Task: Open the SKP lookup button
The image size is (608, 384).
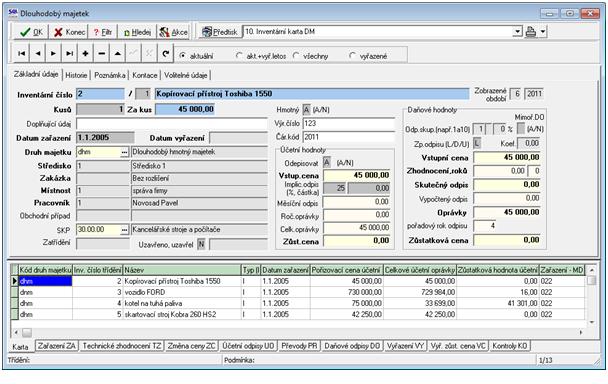Action: (124, 230)
